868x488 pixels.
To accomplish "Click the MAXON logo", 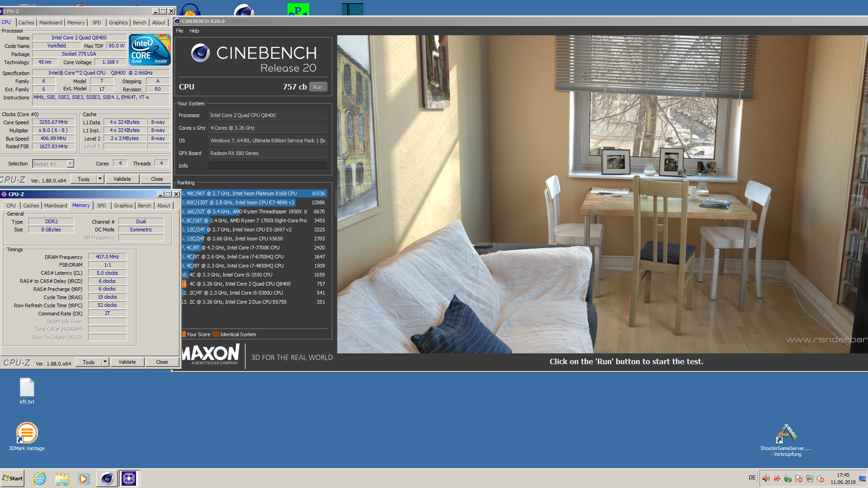I will [211, 353].
